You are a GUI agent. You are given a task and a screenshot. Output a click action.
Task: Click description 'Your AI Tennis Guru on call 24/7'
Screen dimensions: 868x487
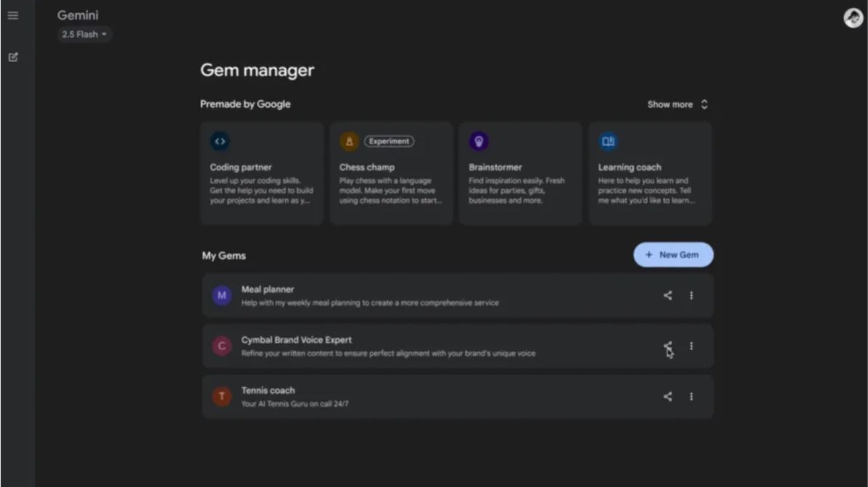coord(294,404)
